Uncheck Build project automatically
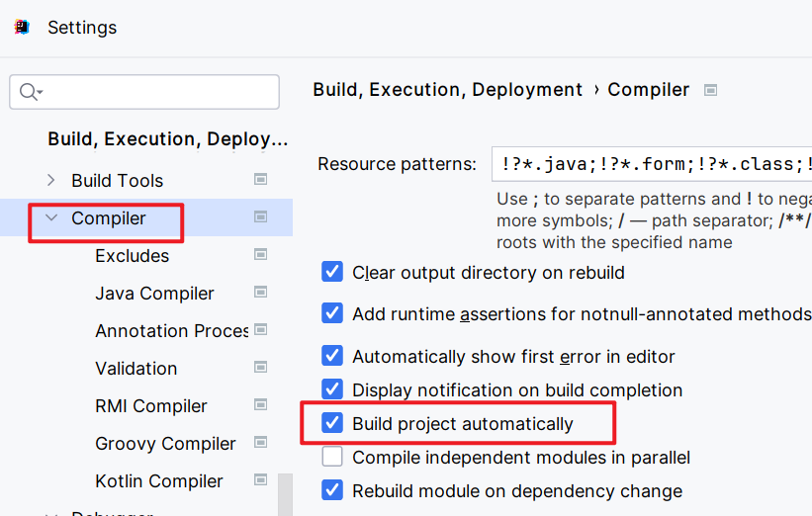 [x=333, y=424]
